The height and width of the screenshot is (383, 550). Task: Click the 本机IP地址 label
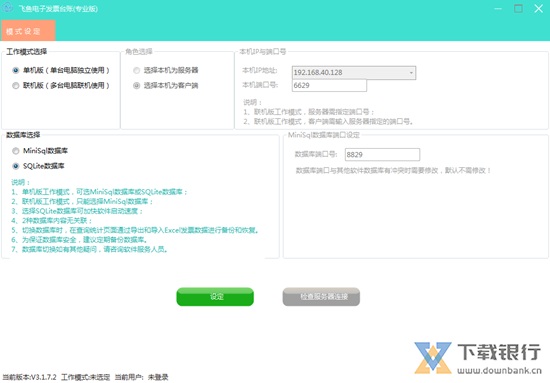260,70
